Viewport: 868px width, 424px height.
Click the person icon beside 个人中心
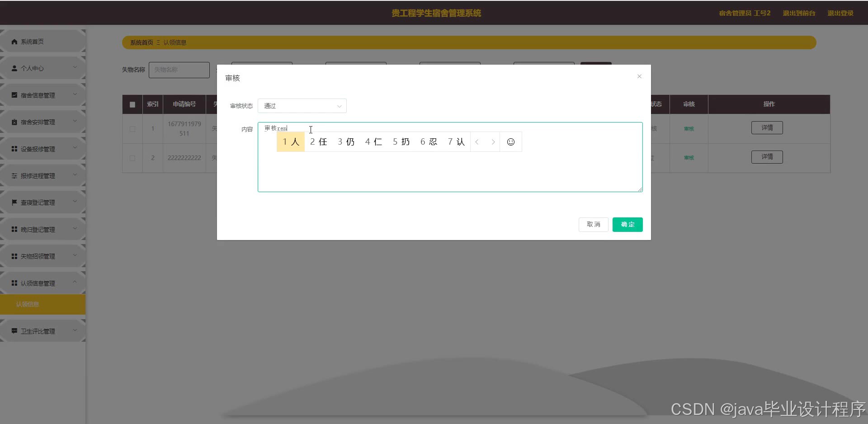click(x=14, y=68)
